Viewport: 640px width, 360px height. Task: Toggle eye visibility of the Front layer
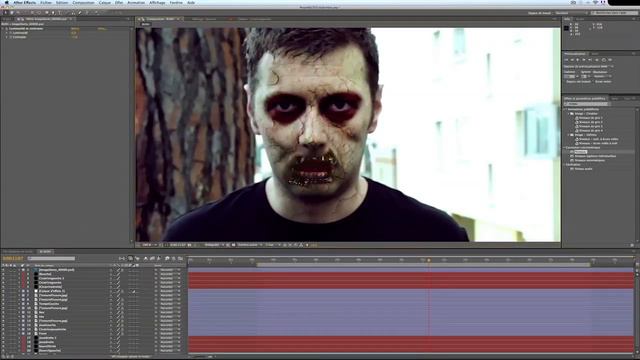3,333
